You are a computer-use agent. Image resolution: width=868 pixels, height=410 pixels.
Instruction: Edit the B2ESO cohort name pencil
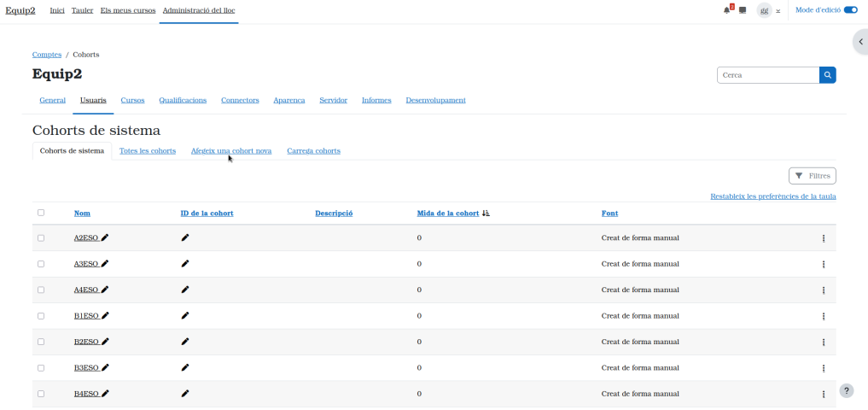coord(105,342)
